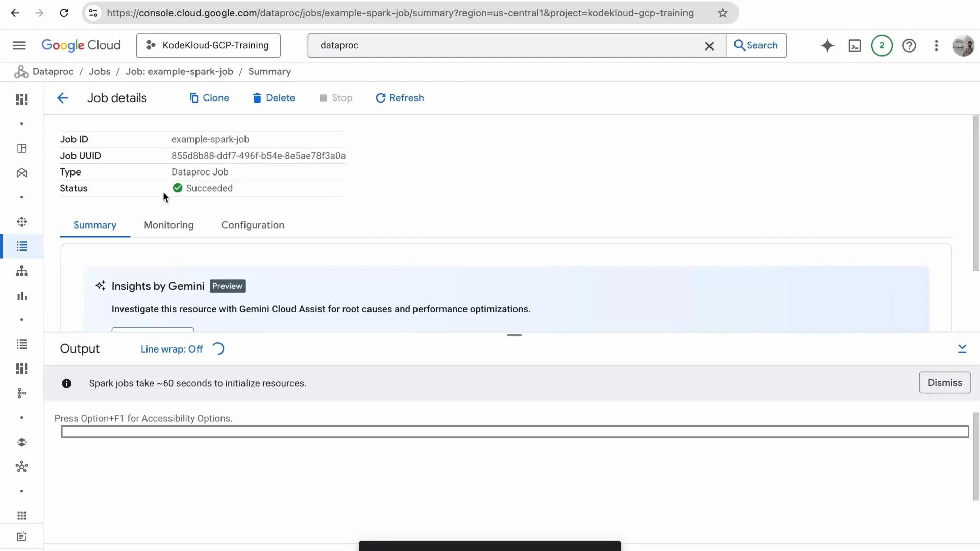Image resolution: width=980 pixels, height=551 pixels.
Task: Open Gemini assistant sparkle icon
Action: pos(827,45)
